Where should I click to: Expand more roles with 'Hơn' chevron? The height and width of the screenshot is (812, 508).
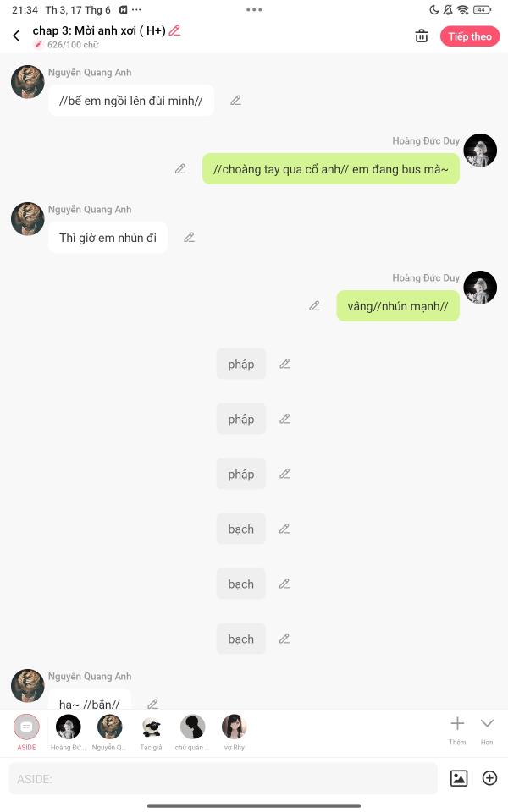tap(487, 730)
